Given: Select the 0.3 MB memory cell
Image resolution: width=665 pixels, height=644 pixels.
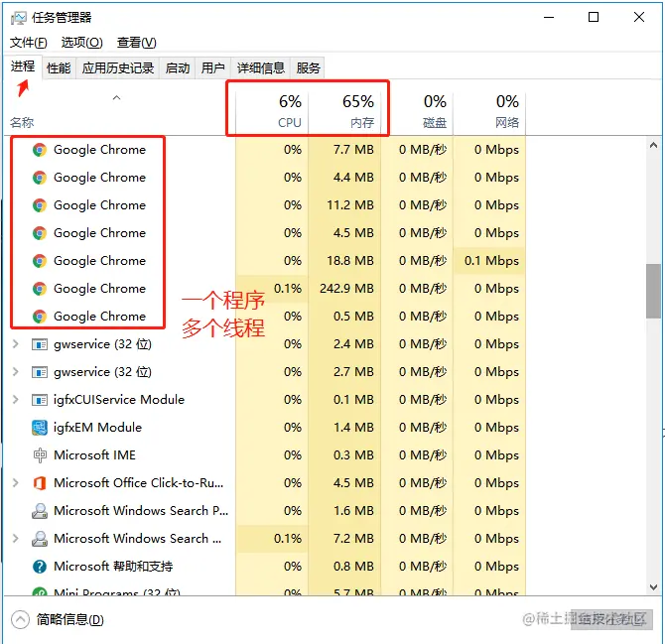Looking at the screenshot, I should tap(344, 455).
